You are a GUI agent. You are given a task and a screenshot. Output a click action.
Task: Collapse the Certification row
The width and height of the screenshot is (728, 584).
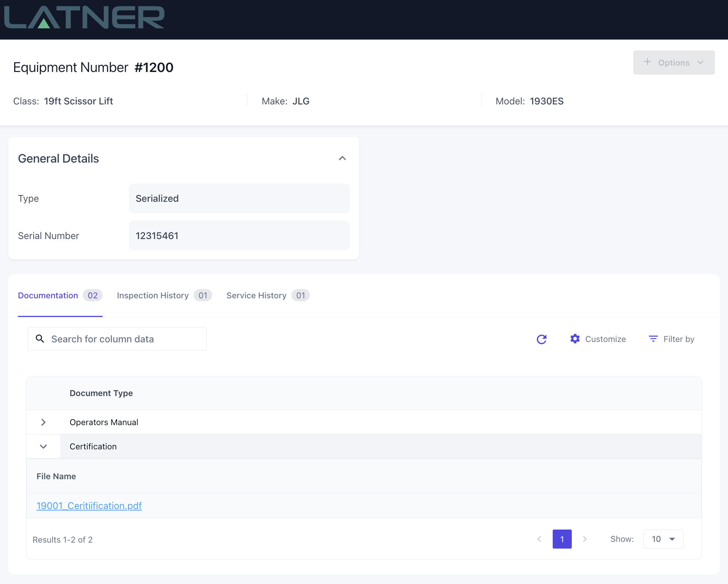pyautogui.click(x=43, y=446)
